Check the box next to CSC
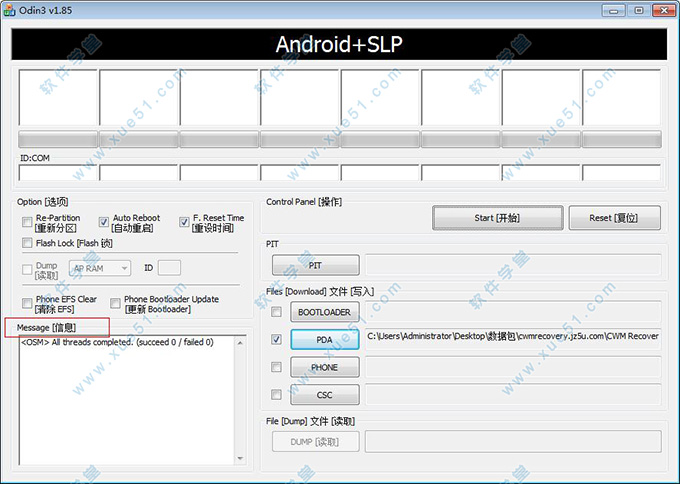The image size is (680, 484). [x=276, y=395]
